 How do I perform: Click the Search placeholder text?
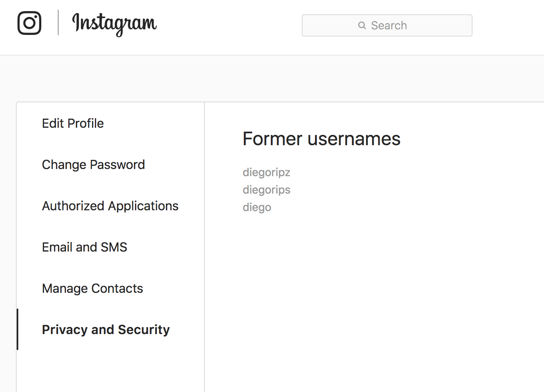point(389,25)
